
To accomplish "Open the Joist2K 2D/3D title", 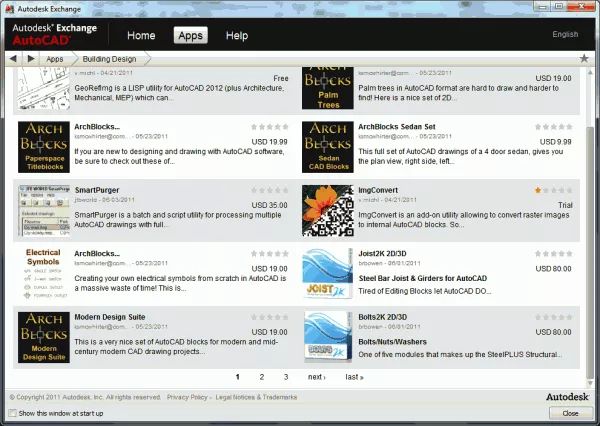I will point(382,253).
